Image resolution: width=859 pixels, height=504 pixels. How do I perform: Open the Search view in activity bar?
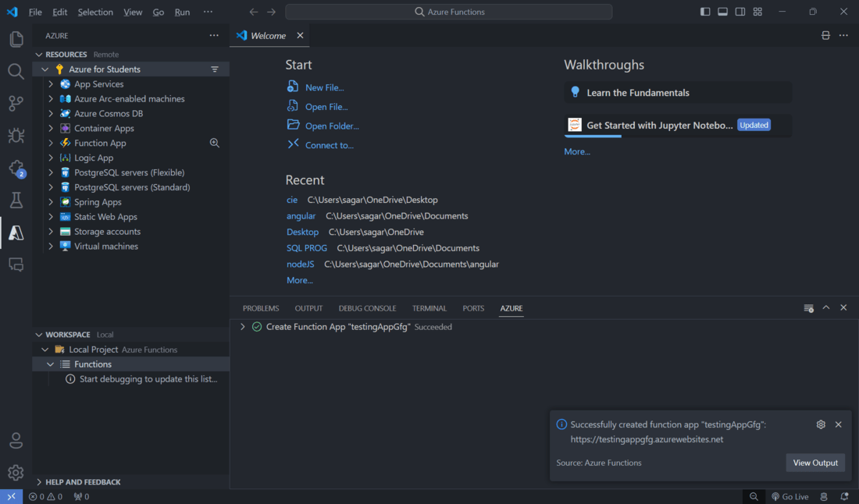[16, 71]
